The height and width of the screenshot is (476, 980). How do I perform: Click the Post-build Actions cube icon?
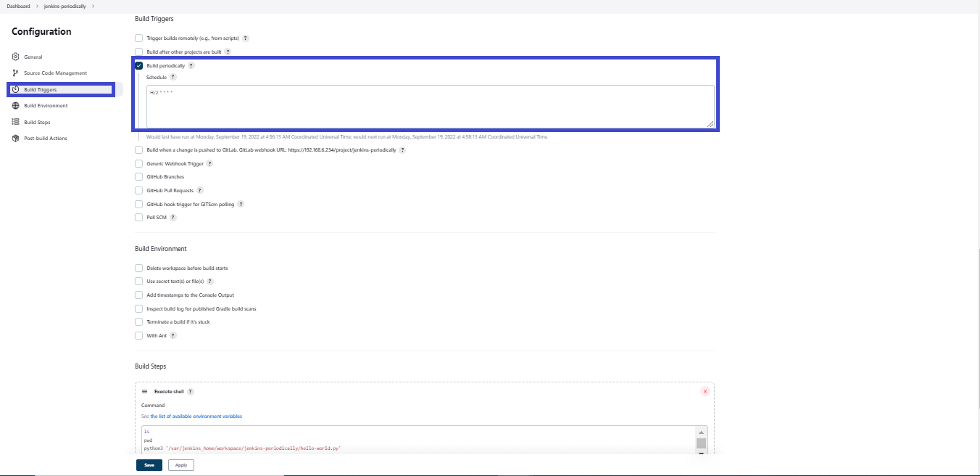[x=16, y=138]
